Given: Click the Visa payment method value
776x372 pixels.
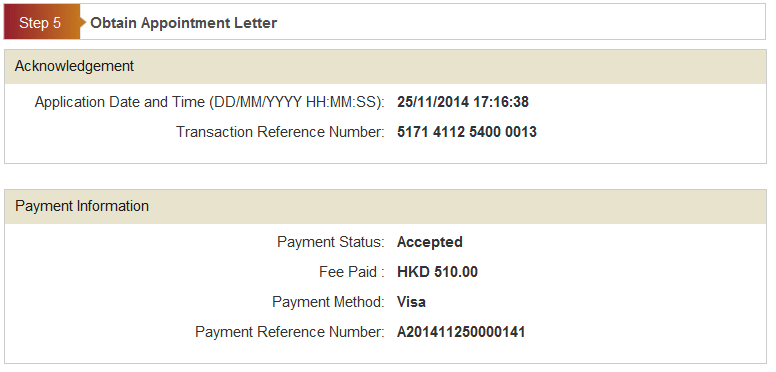Looking at the screenshot, I should (x=411, y=302).
